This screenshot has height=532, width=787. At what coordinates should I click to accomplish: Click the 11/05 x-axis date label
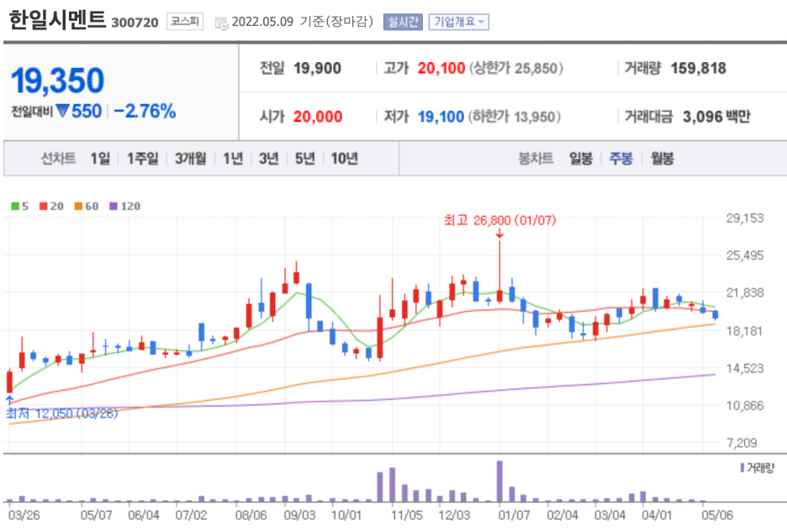pos(407,515)
